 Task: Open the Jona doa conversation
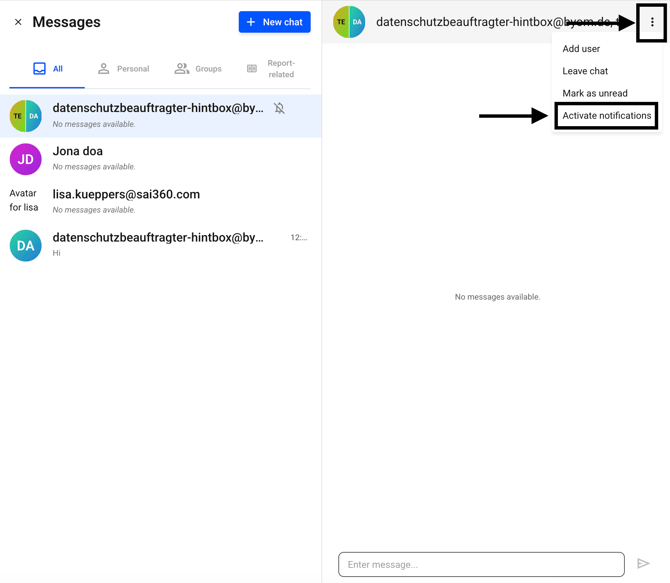coord(160,158)
